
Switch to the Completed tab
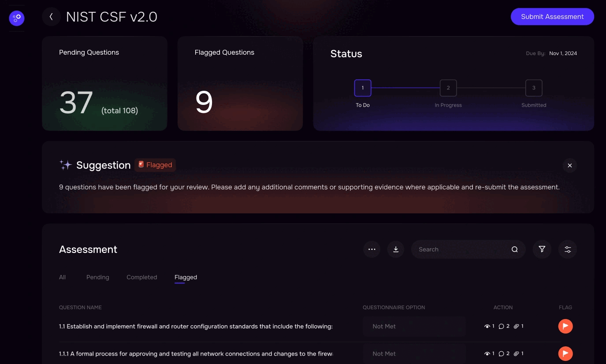pyautogui.click(x=142, y=277)
